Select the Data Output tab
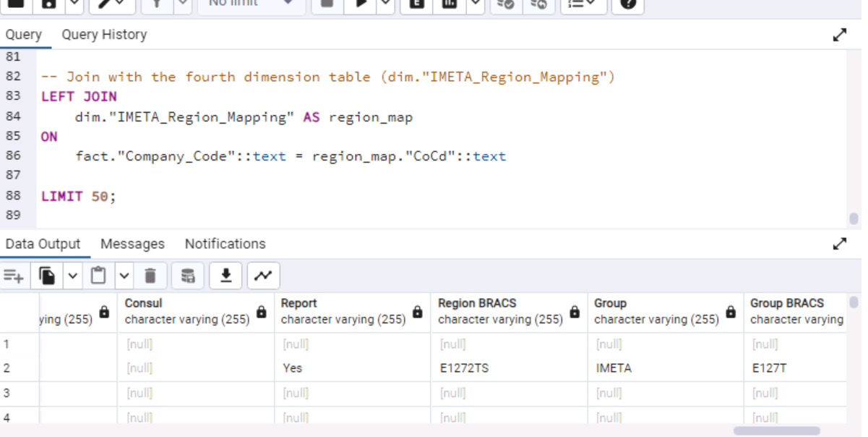Image resolution: width=868 pixels, height=437 pixels. click(43, 244)
